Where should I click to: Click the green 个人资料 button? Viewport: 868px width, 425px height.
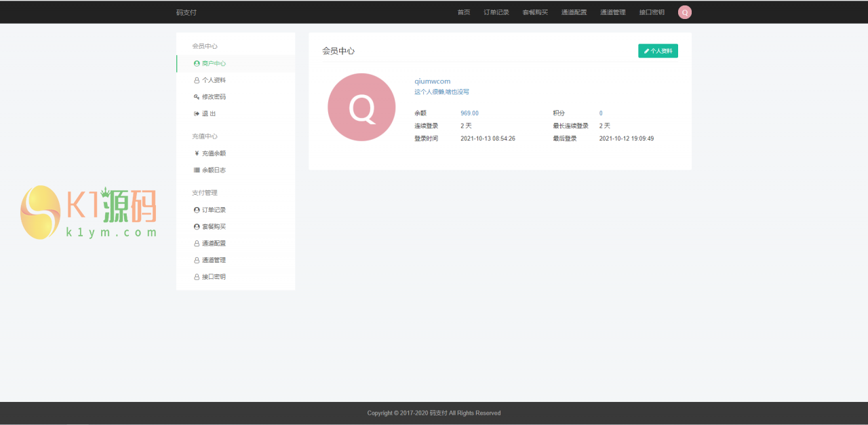tap(658, 50)
